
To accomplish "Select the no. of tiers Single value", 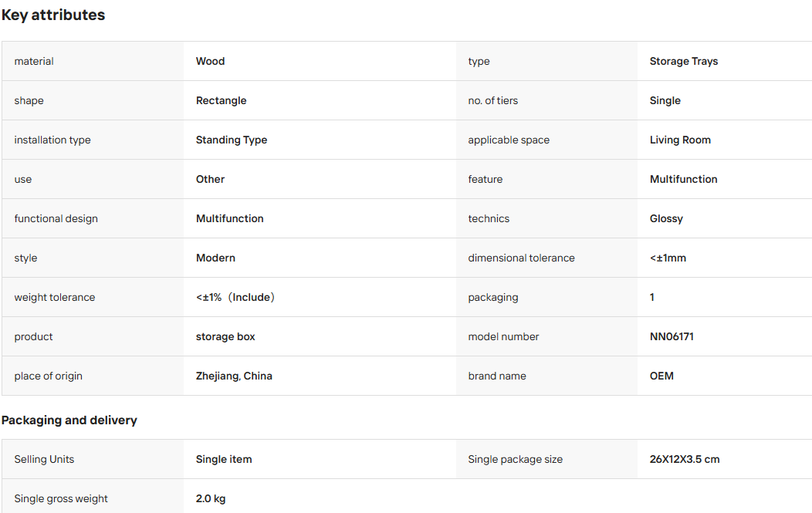I will pos(665,100).
